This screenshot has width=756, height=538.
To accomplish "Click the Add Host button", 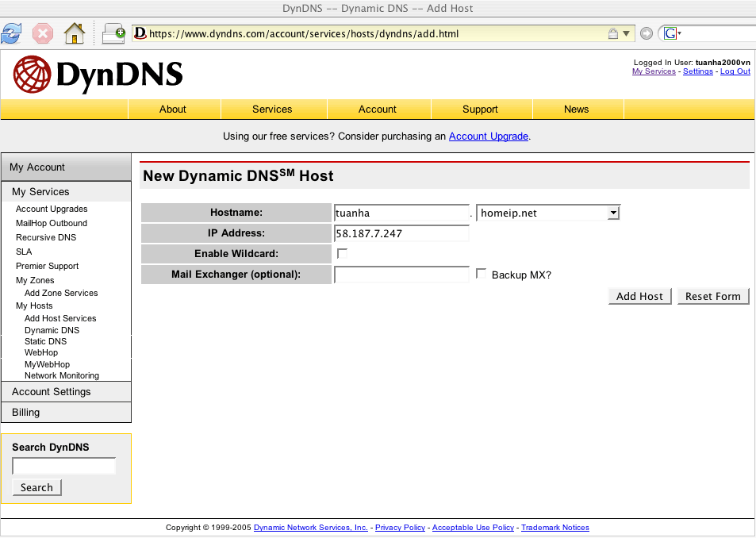I will click(x=640, y=296).
